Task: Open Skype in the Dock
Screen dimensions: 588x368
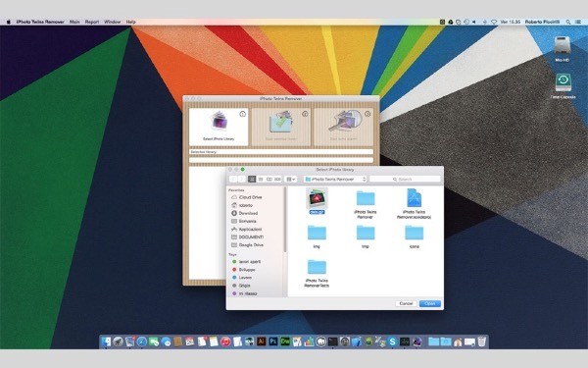Action: 392,342
